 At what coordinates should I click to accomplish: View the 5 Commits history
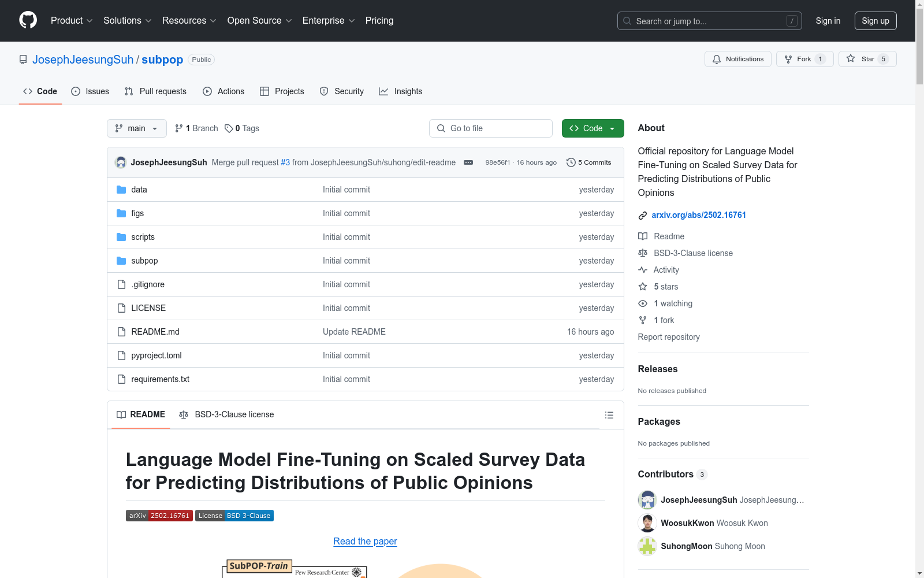point(589,162)
